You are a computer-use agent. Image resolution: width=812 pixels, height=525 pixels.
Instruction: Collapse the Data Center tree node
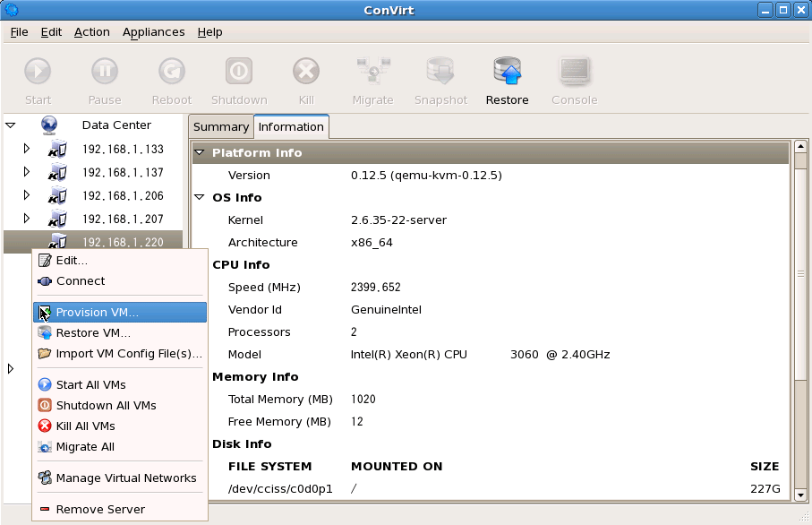point(11,125)
